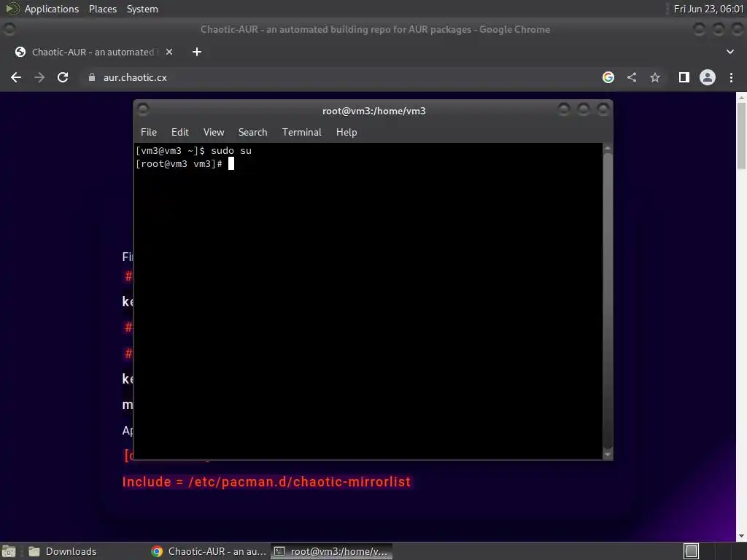The width and height of the screenshot is (747, 560).
Task: Click terminal scrollbar up arrow
Action: [x=608, y=149]
